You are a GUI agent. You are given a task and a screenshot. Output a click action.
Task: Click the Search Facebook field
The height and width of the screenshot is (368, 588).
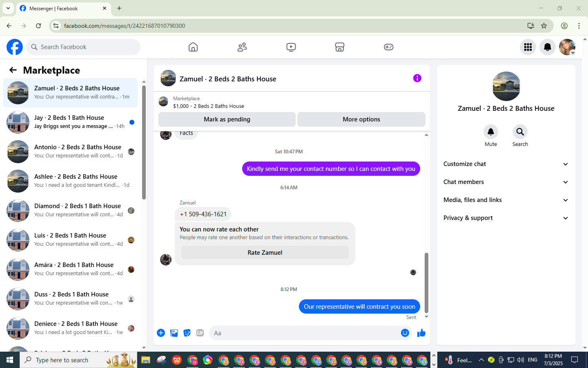click(83, 47)
